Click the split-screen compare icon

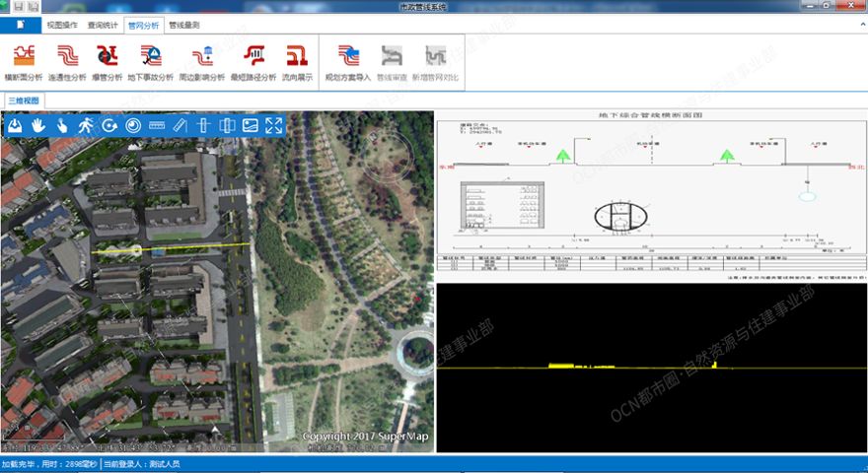pyautogui.click(x=227, y=125)
